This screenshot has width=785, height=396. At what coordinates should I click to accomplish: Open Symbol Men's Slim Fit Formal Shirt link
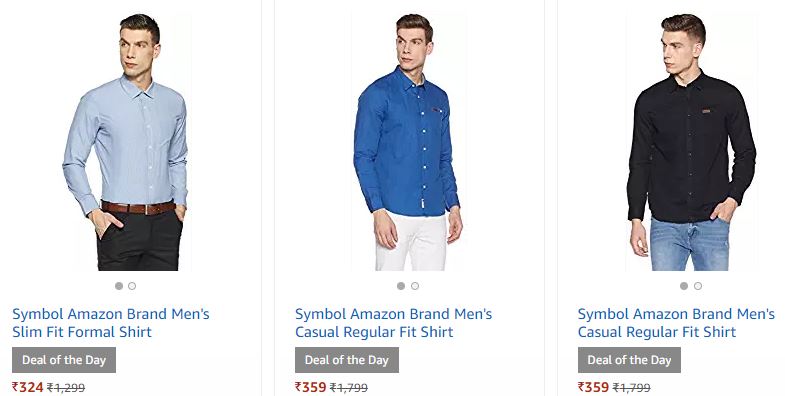point(111,323)
